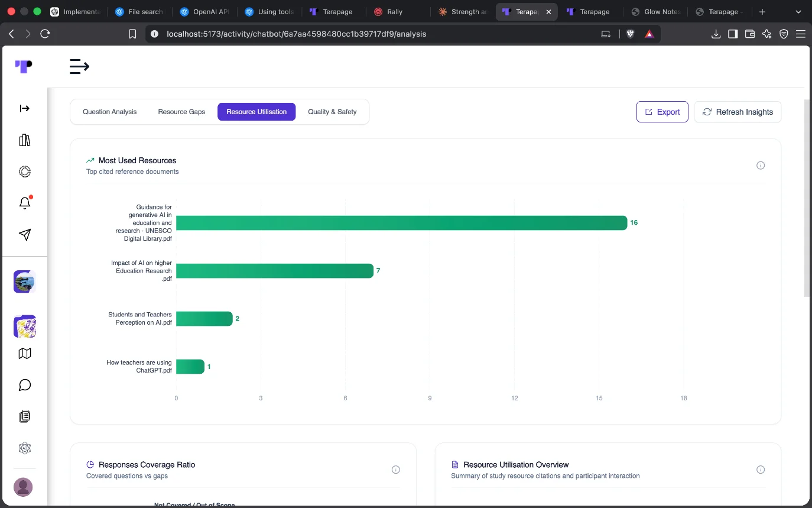Click the Export button

[x=662, y=112]
